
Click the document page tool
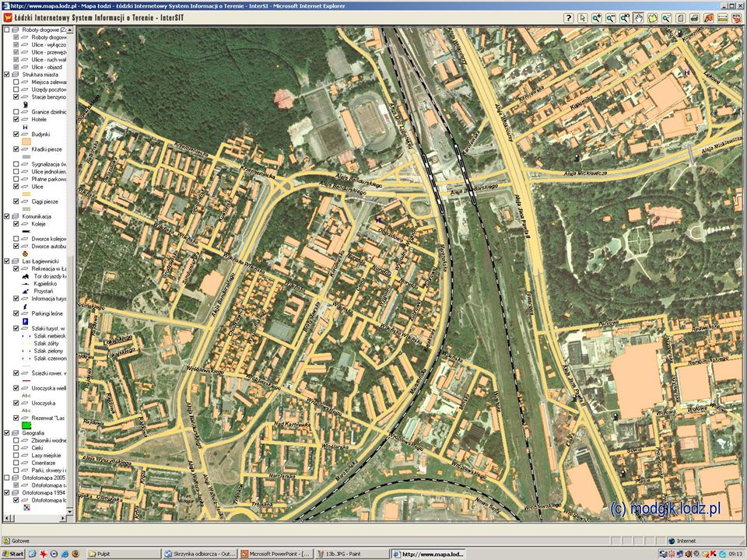pyautogui.click(x=681, y=18)
